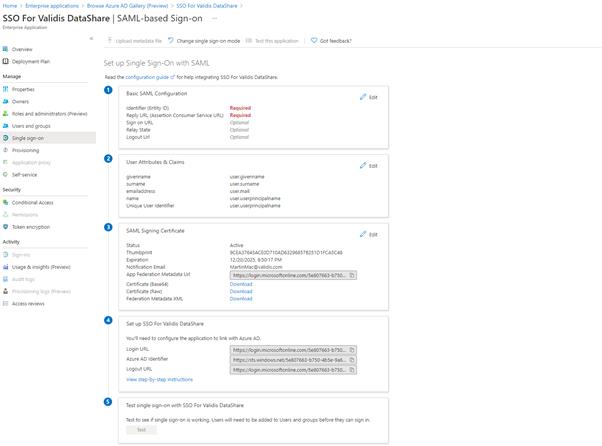Collapse the sidebar with the chevron

click(x=91, y=38)
